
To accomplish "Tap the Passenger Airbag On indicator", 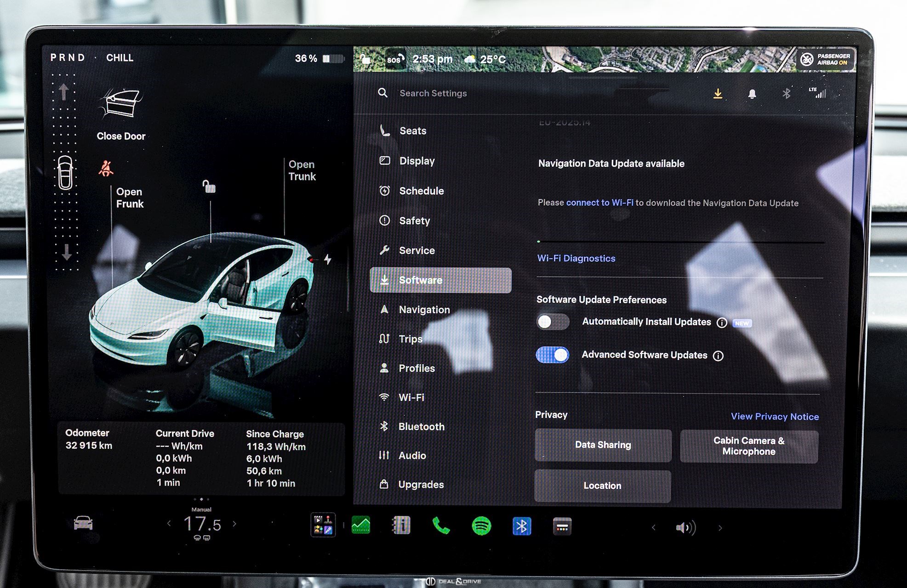I will [826, 59].
